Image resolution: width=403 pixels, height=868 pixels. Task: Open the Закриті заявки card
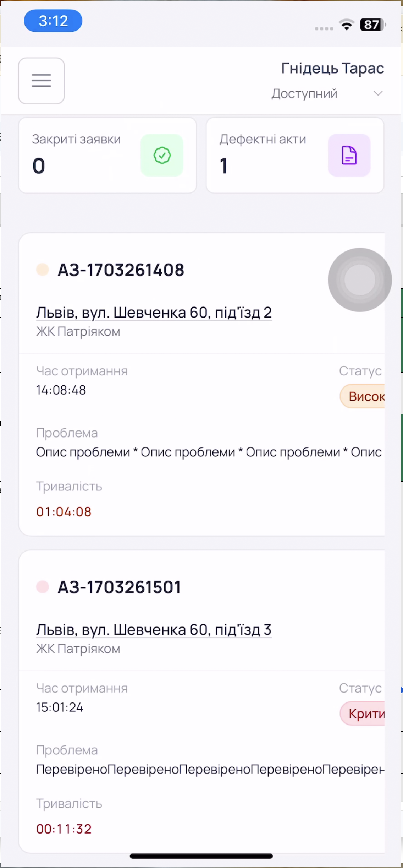click(107, 155)
